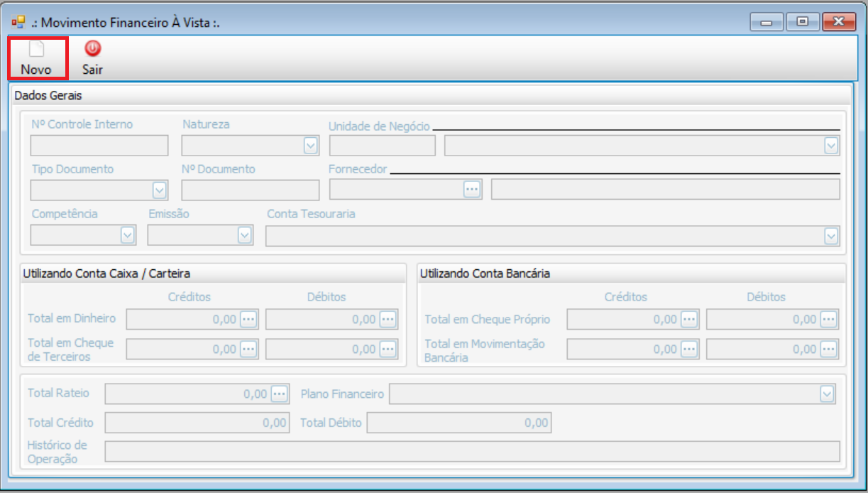868x493 pixels.
Task: Click the Nº Controle Interno field
Action: click(x=99, y=146)
